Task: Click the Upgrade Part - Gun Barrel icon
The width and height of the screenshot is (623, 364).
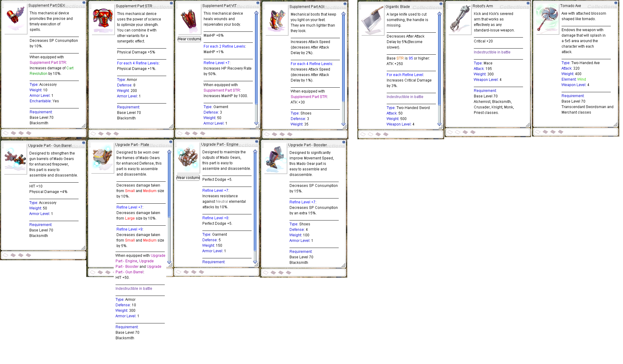Action: 15,159
